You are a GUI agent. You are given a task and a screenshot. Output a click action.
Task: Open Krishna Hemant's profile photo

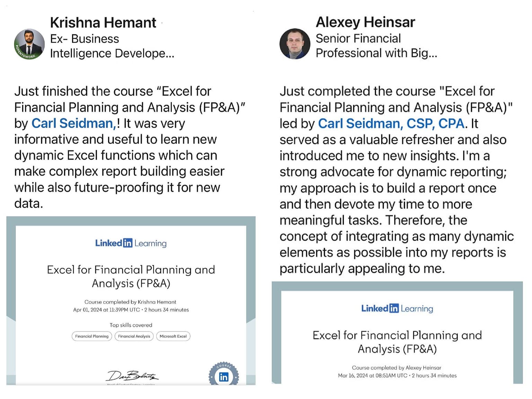29,44
